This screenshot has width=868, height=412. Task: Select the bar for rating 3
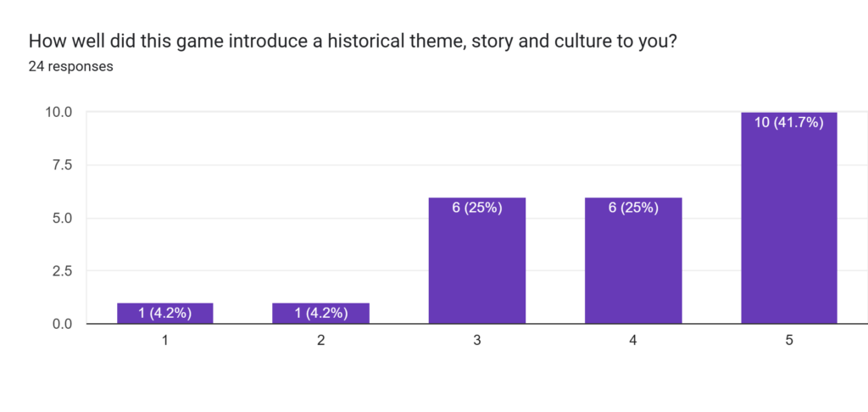point(477,261)
